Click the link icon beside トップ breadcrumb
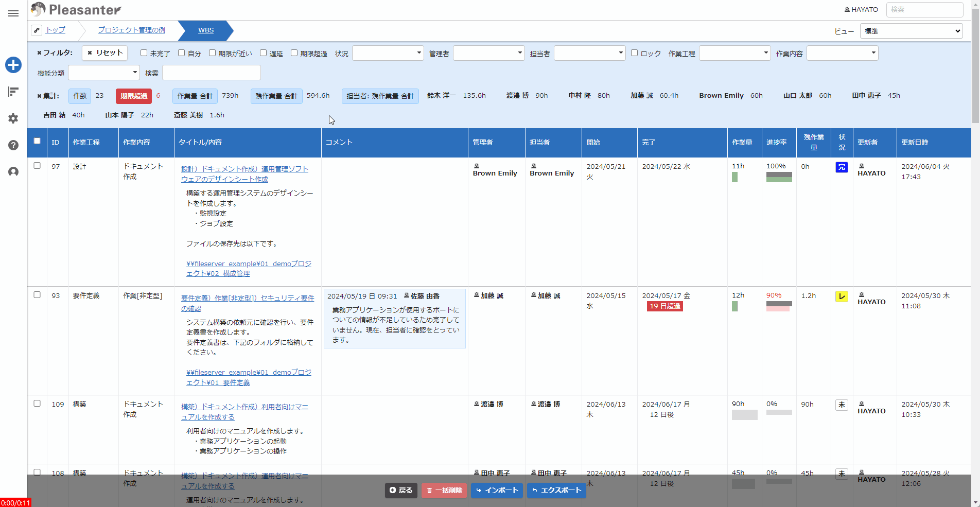The image size is (980, 507). pyautogui.click(x=37, y=30)
